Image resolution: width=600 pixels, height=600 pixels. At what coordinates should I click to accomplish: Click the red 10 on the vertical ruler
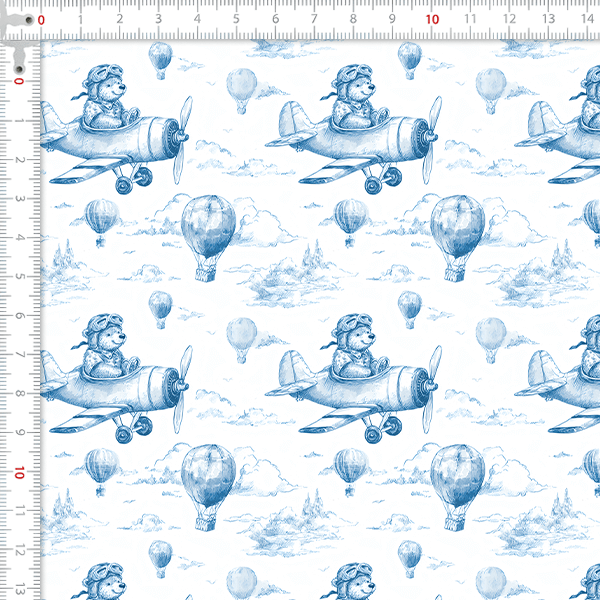pos(19,472)
